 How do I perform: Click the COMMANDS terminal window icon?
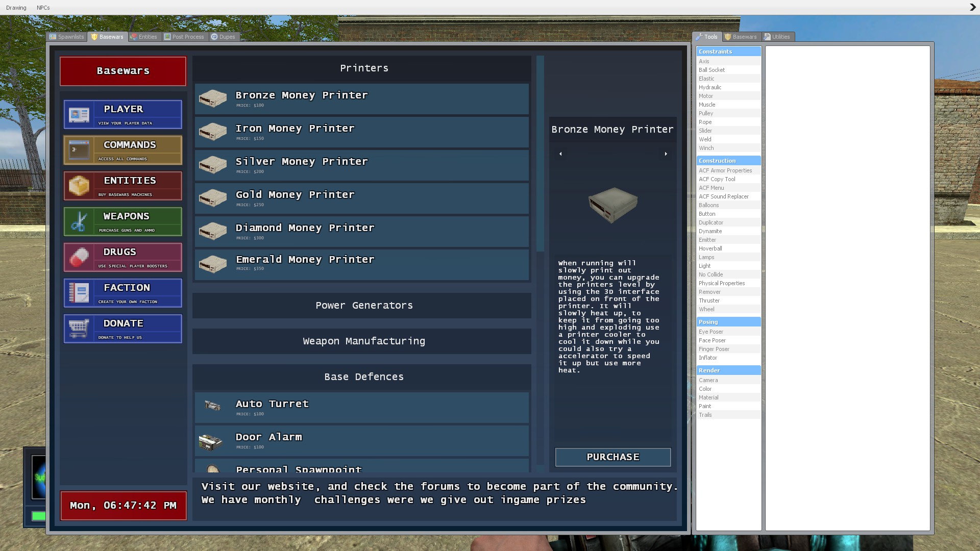[x=79, y=151]
